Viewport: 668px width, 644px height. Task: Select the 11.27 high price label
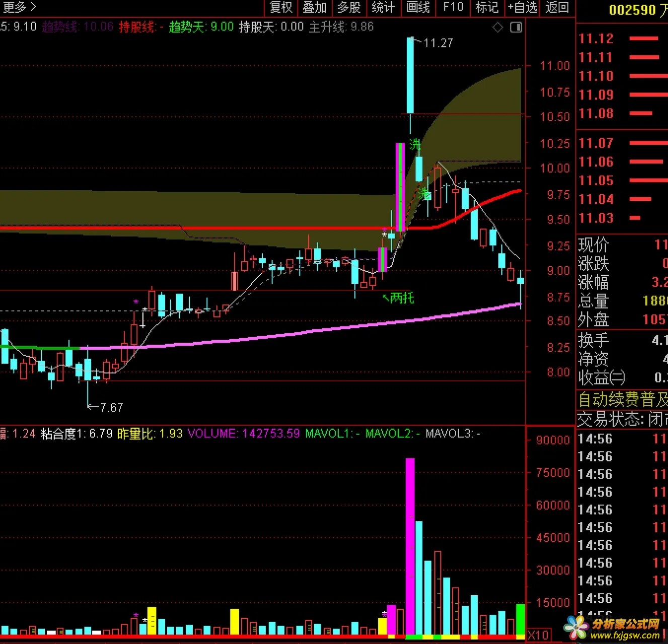click(438, 43)
